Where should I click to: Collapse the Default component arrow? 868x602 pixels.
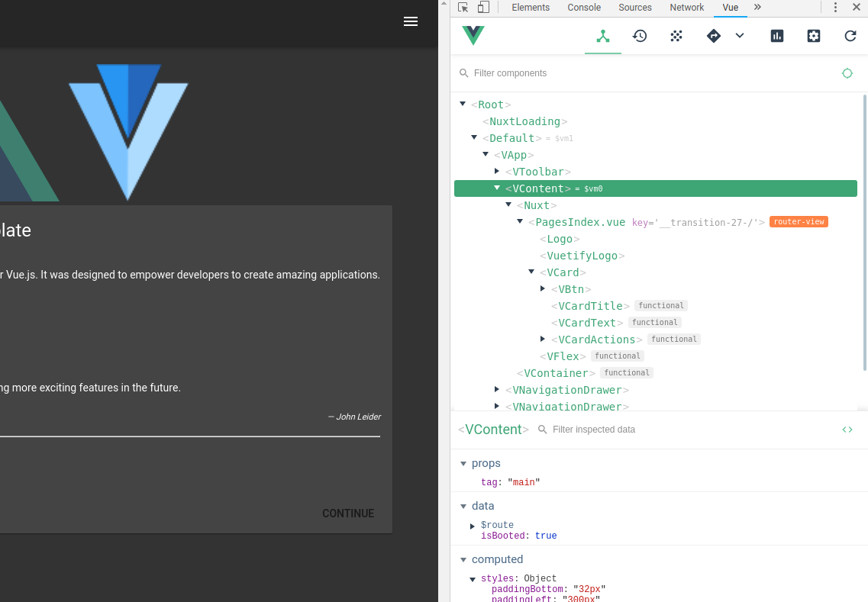(474, 137)
